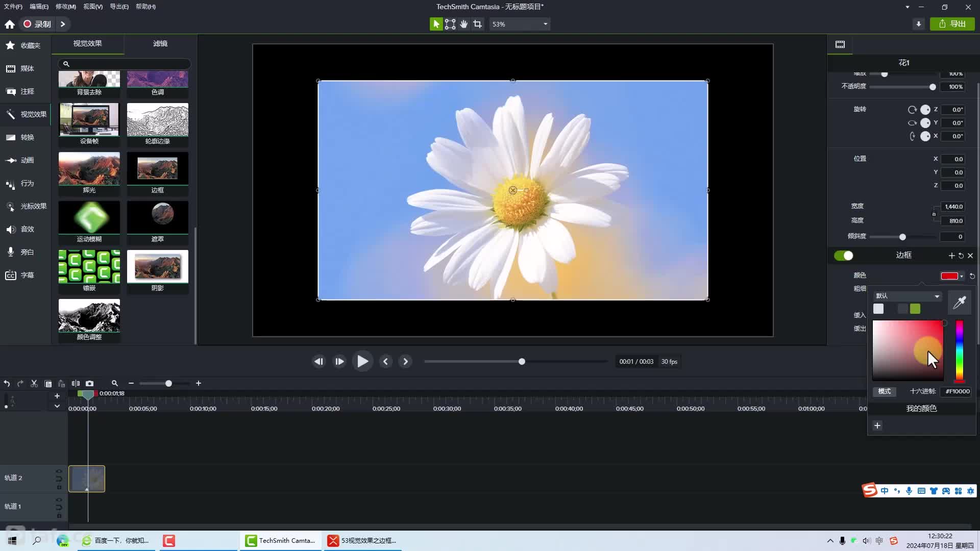Open the Animations (动画) sidebar section
The height and width of the screenshot is (551, 980).
[25, 160]
